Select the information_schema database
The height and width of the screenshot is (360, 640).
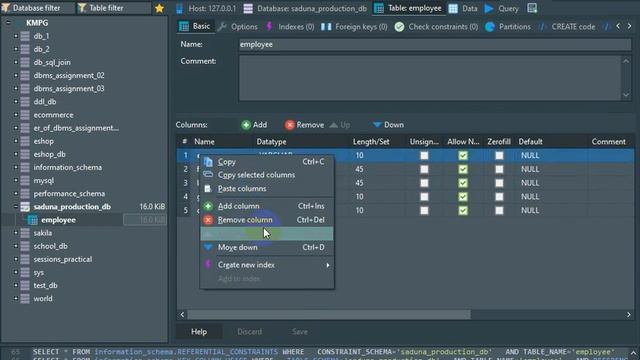tap(68, 167)
